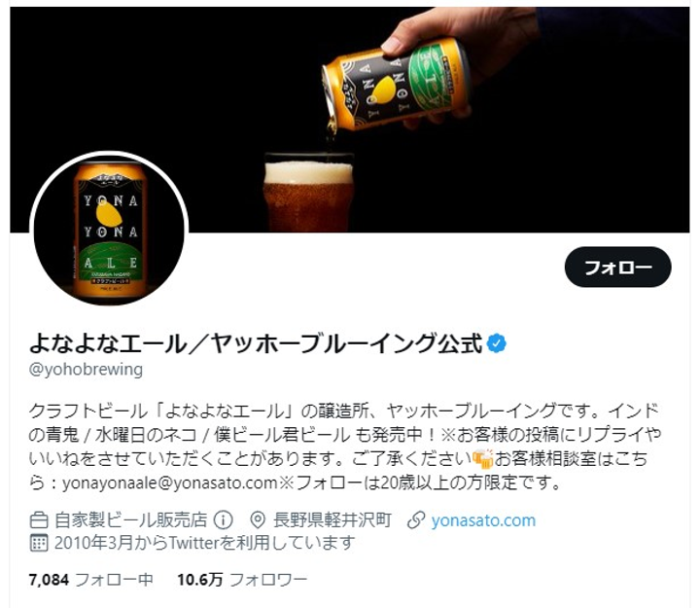Screen dimensions: 700x608
Task: Click the フォロー follow button
Action: click(x=618, y=268)
